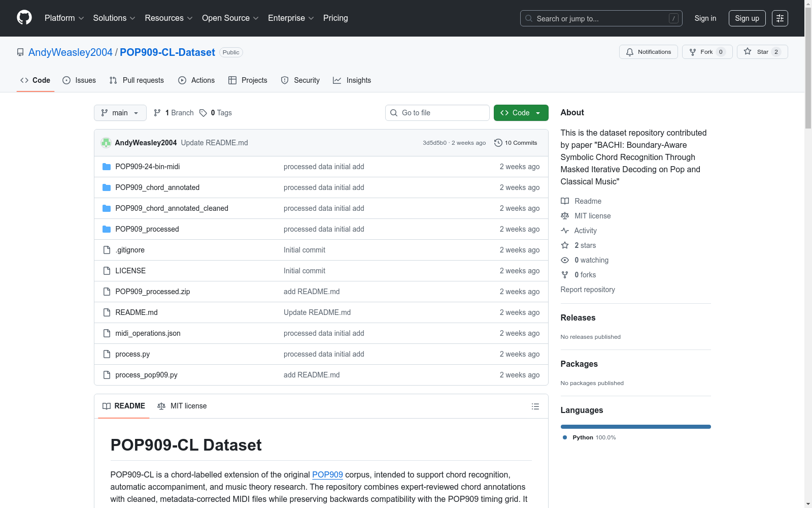The height and width of the screenshot is (508, 812).
Task: View the 1 Branch link
Action: click(x=174, y=113)
